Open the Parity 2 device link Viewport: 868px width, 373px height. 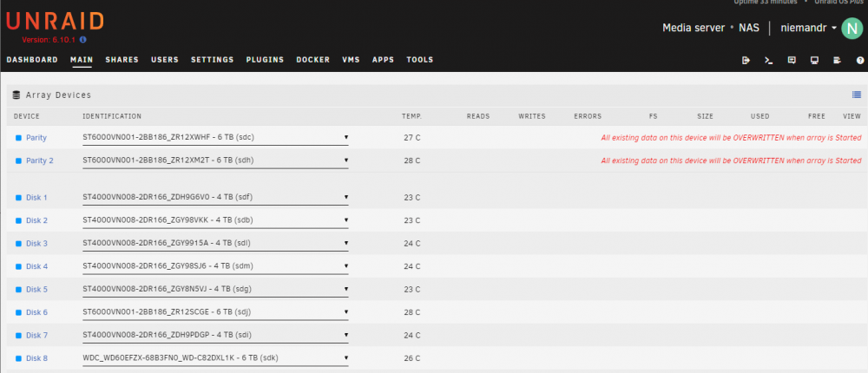pyautogui.click(x=40, y=161)
